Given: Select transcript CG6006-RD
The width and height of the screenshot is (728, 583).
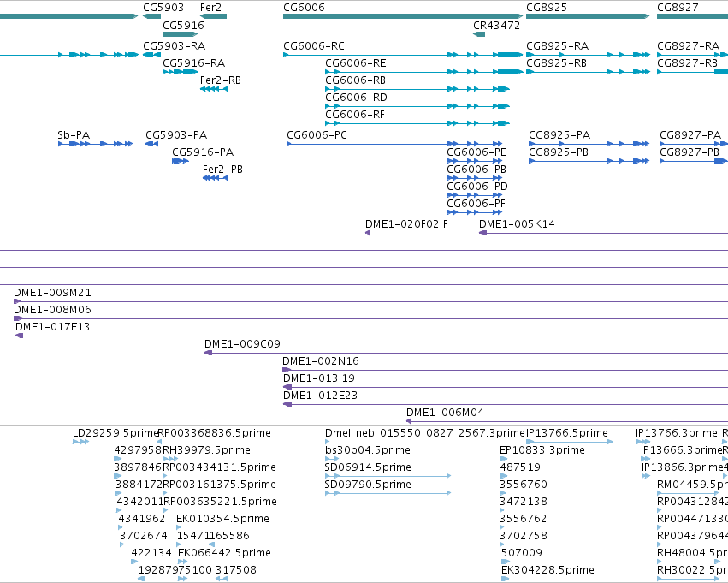Looking at the screenshot, I should coord(356,98).
